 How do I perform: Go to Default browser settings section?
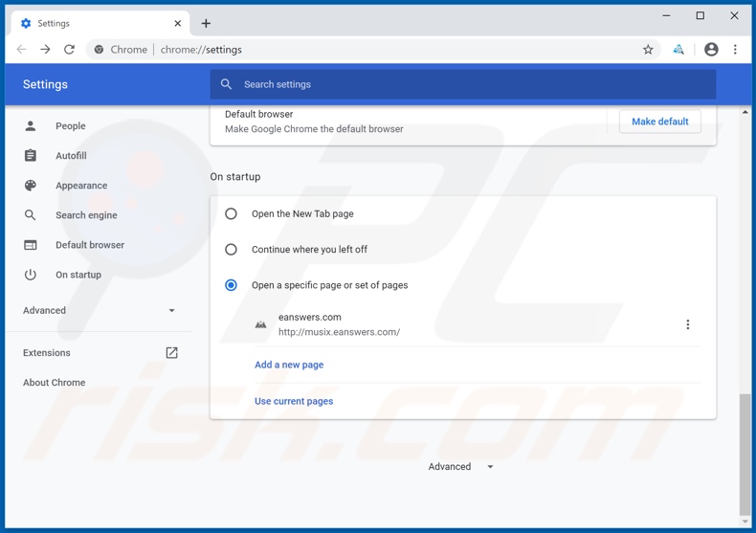point(90,245)
